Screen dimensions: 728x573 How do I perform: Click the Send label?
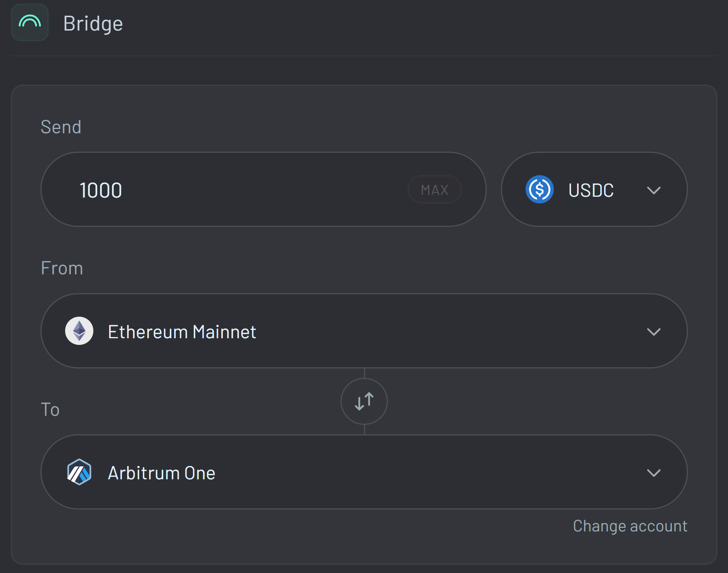[61, 127]
